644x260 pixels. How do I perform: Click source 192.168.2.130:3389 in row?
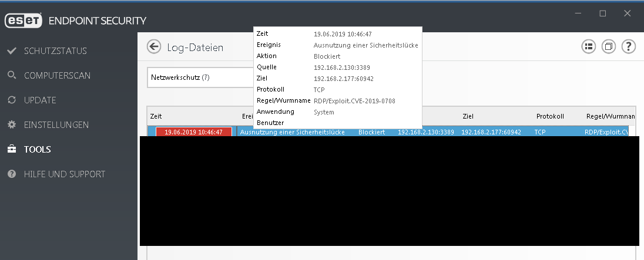point(426,132)
